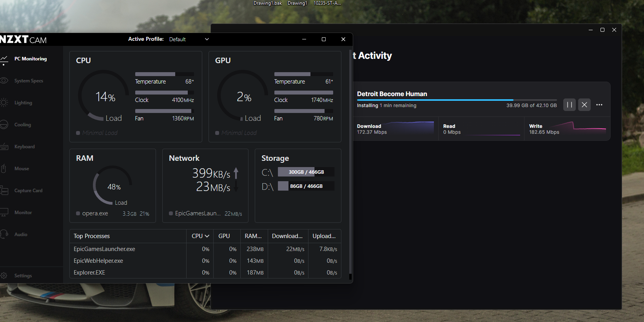Open more options for Detroit Become Human

(x=599, y=105)
